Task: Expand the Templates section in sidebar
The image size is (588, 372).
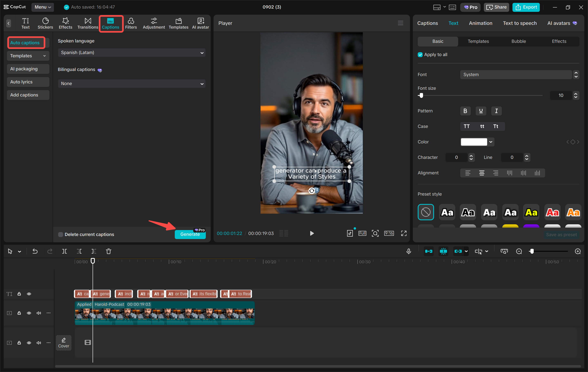Action: 28,56
